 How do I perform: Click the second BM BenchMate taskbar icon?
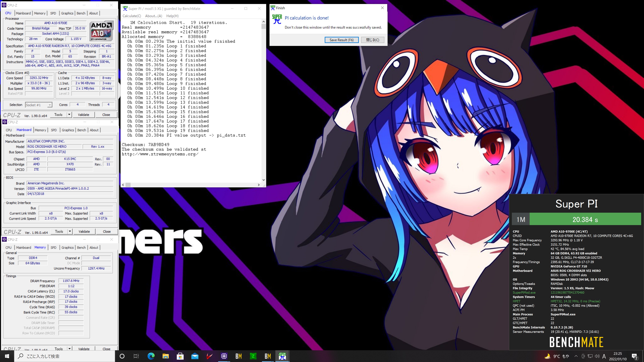coord(268,356)
